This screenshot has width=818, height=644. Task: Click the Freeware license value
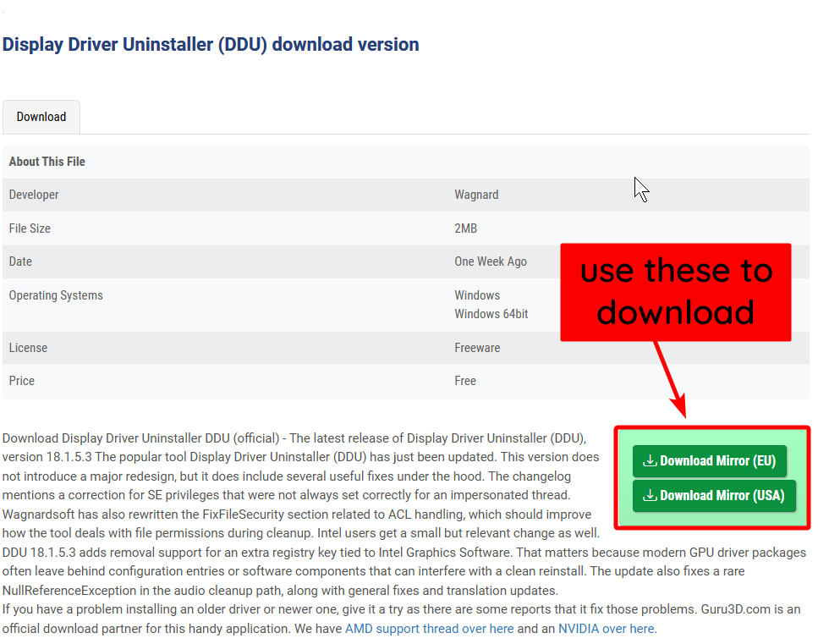[477, 348]
